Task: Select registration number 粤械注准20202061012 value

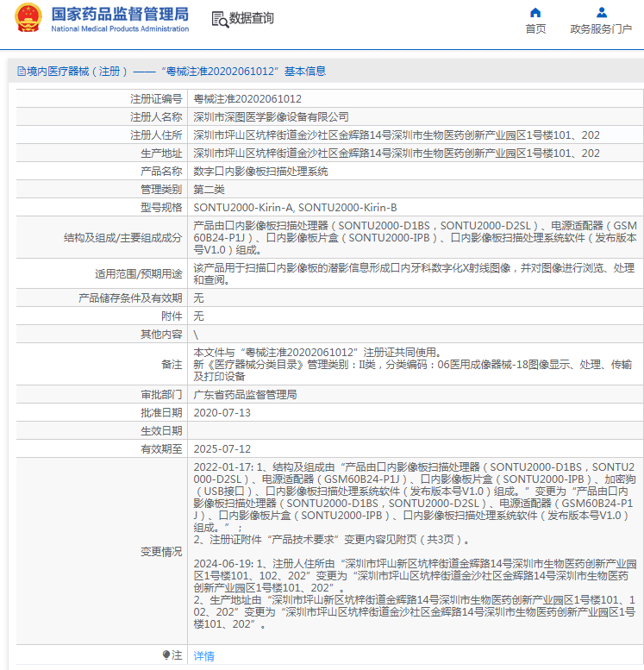Action: (x=247, y=99)
